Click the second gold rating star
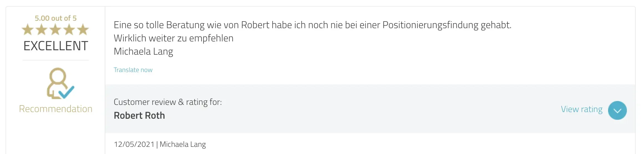This screenshot has height=154, width=644. [x=41, y=30]
